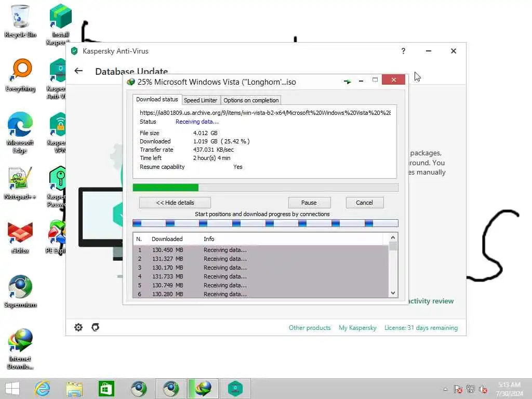The image size is (532, 399).
Task: Open Kaspersky Password Manager desktop icon
Action: tap(57, 187)
